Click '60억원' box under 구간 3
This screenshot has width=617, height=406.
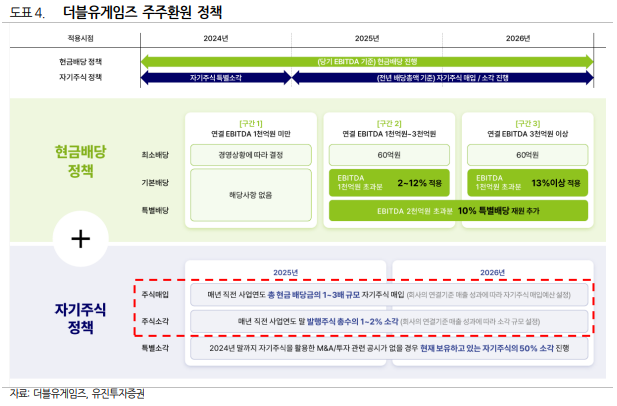(528, 155)
